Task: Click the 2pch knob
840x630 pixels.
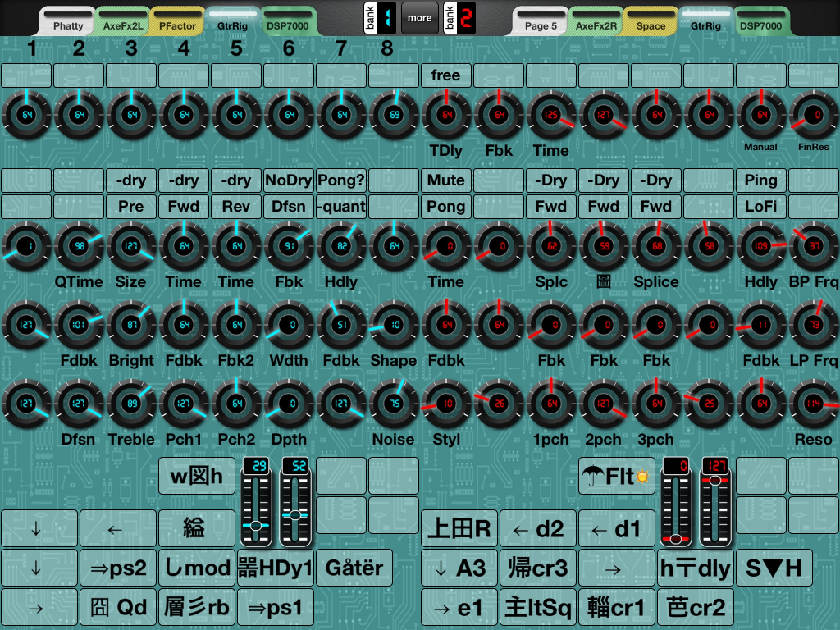Action: [604, 404]
